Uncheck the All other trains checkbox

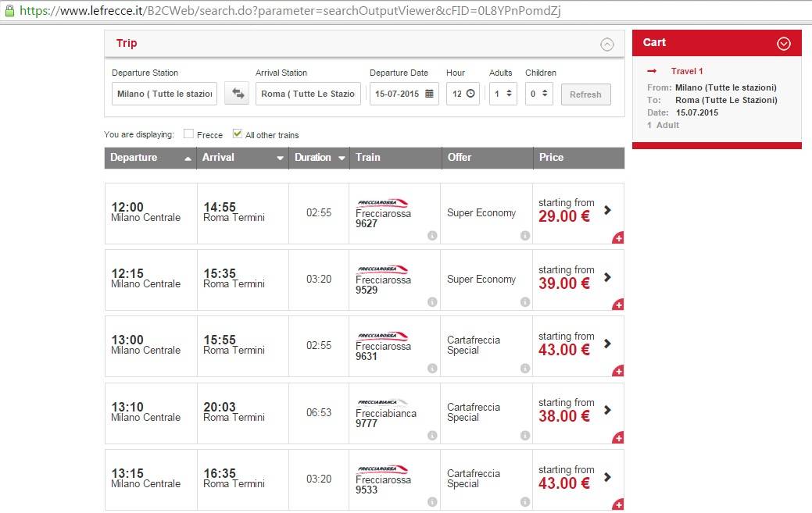click(238, 134)
